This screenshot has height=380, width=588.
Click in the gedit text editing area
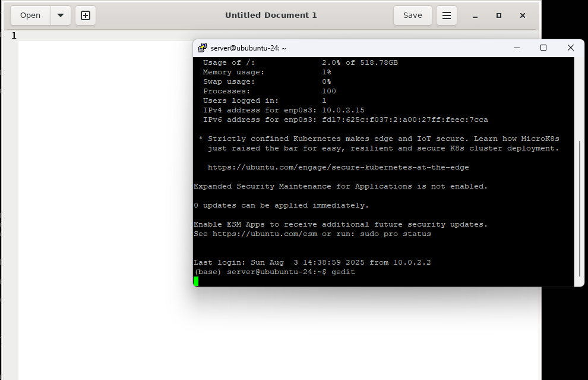[105, 211]
